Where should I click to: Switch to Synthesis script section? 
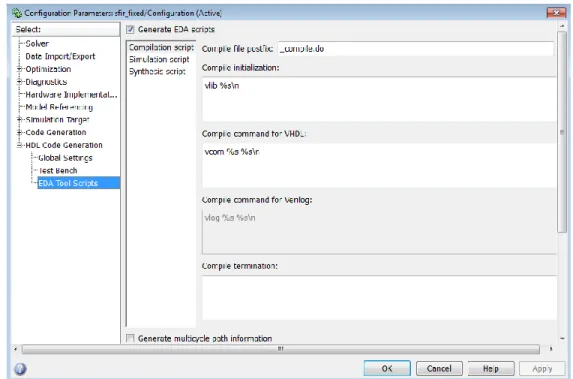click(157, 71)
